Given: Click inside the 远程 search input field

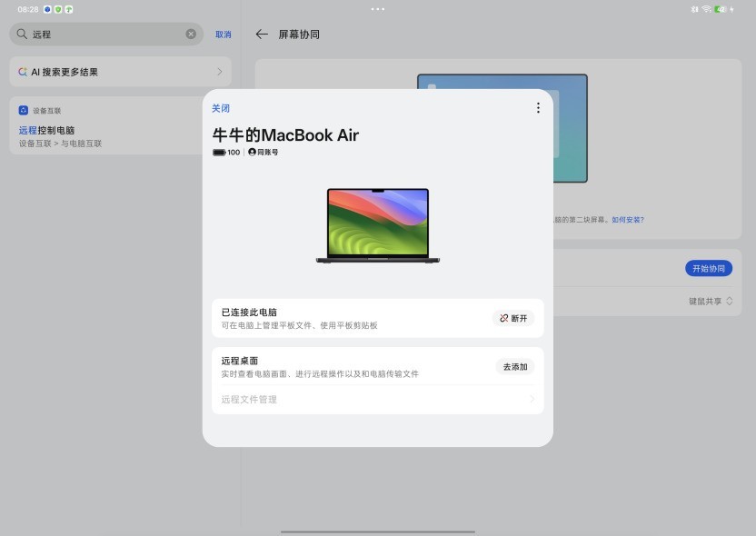Looking at the screenshot, I should click(100, 34).
